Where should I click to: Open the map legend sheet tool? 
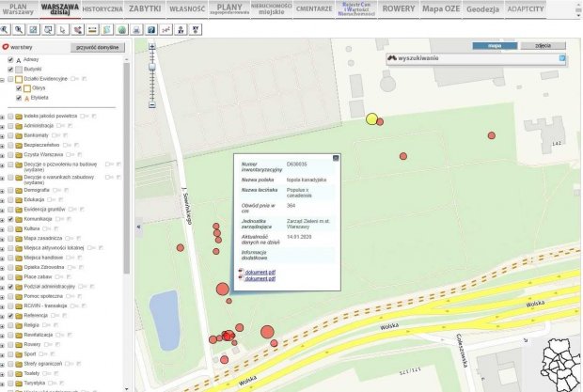(x=107, y=30)
